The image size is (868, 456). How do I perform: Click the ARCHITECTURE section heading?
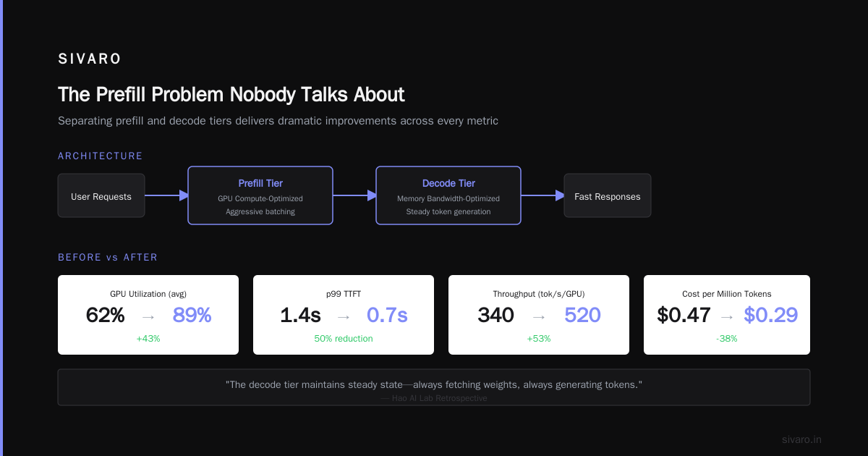point(101,156)
